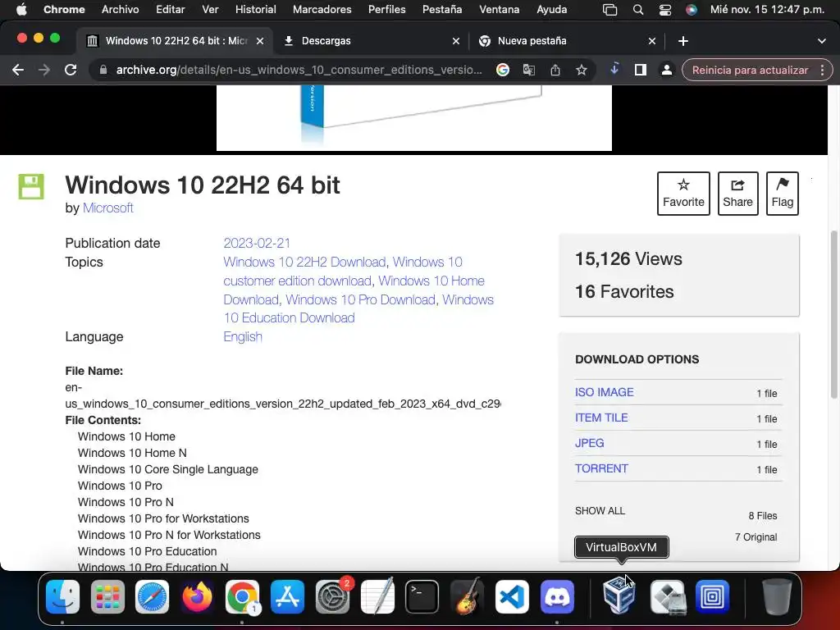Flag this archive item

click(782, 194)
